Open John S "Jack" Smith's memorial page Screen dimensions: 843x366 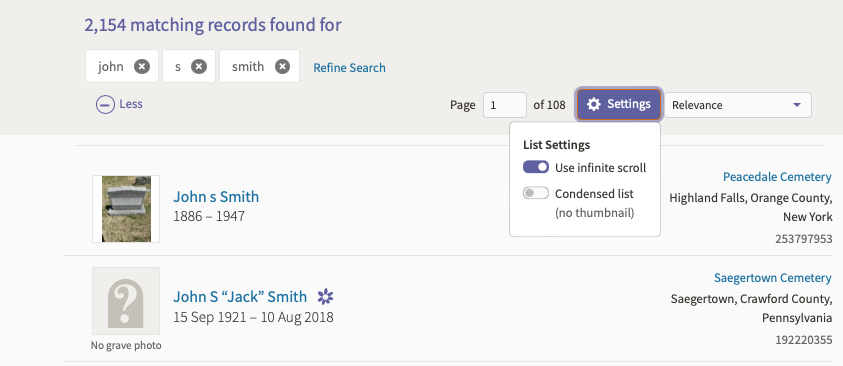click(240, 296)
